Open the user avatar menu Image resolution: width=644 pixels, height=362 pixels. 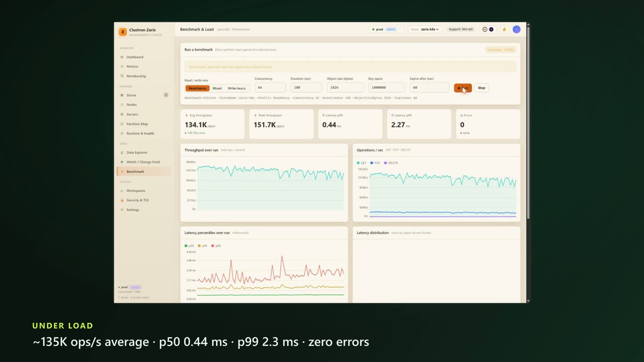516,29
